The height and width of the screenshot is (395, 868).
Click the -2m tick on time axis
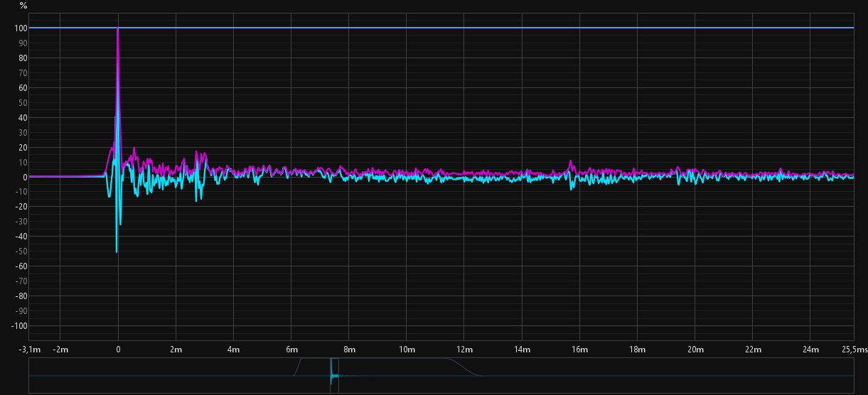pyautogui.click(x=60, y=350)
